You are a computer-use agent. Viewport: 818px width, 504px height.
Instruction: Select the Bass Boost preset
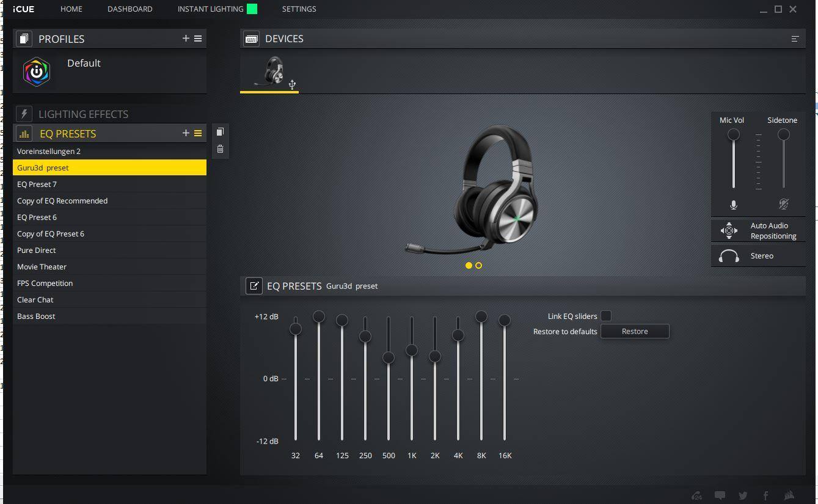point(36,316)
